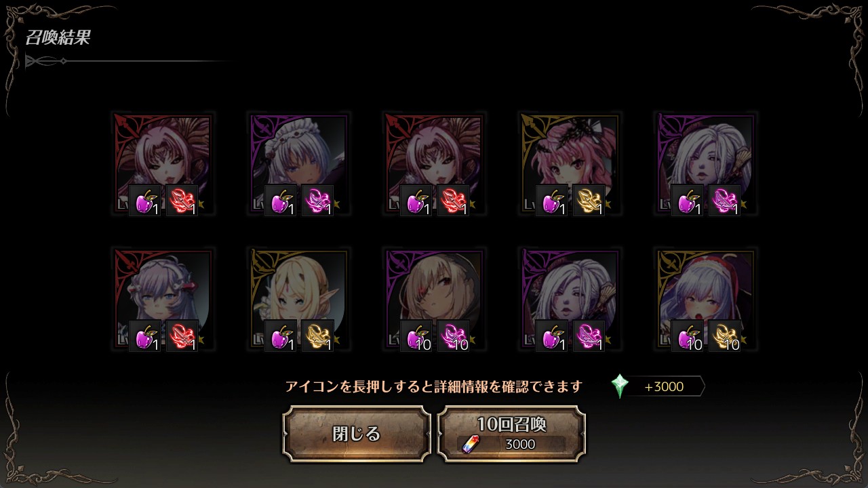This screenshot has height=488, width=868.
Task: Select the rainbow crystal cost icon
Action: 470,444
